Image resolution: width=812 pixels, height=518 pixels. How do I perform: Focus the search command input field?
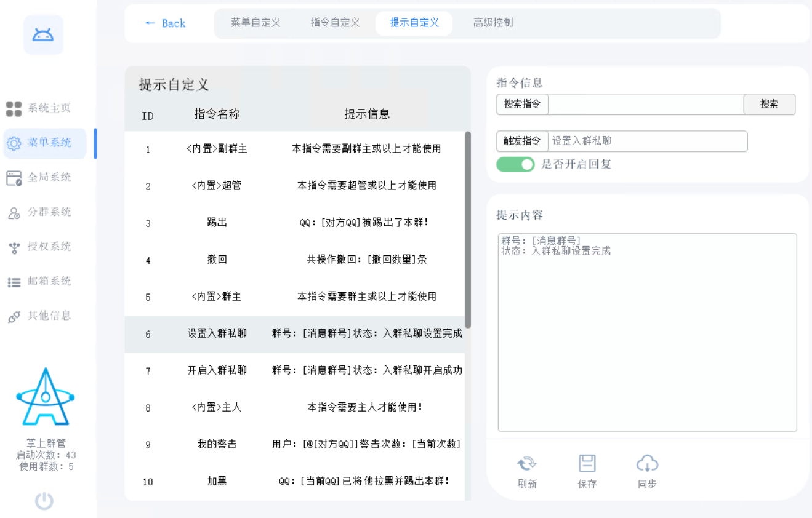(x=646, y=105)
